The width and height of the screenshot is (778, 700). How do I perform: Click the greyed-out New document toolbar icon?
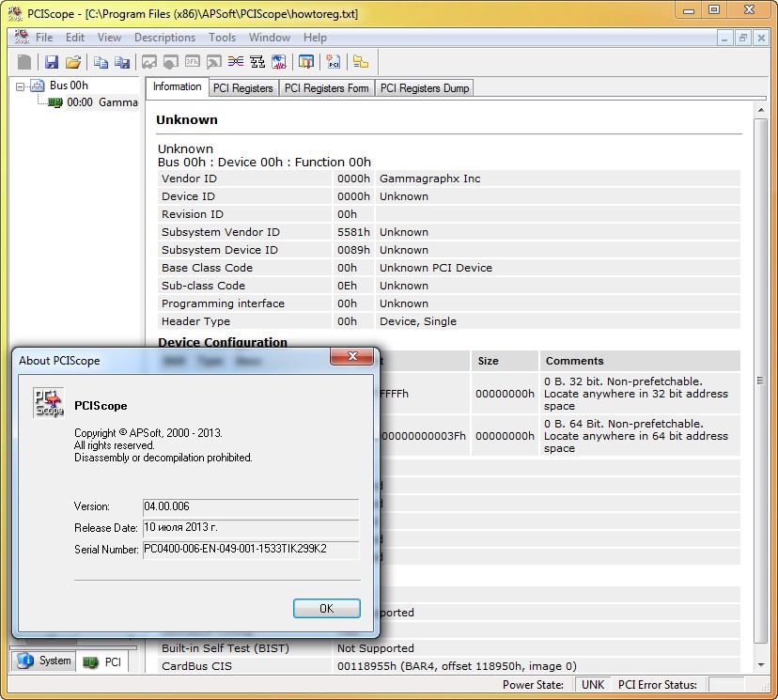click(x=23, y=62)
